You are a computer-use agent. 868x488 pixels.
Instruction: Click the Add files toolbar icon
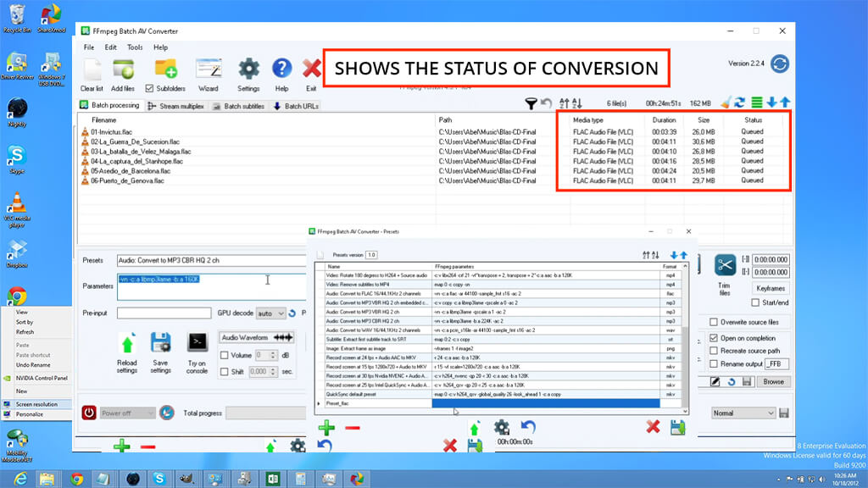pos(123,70)
